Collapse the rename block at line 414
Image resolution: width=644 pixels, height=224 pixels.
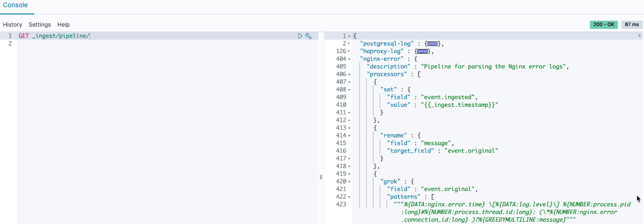pos(349,136)
